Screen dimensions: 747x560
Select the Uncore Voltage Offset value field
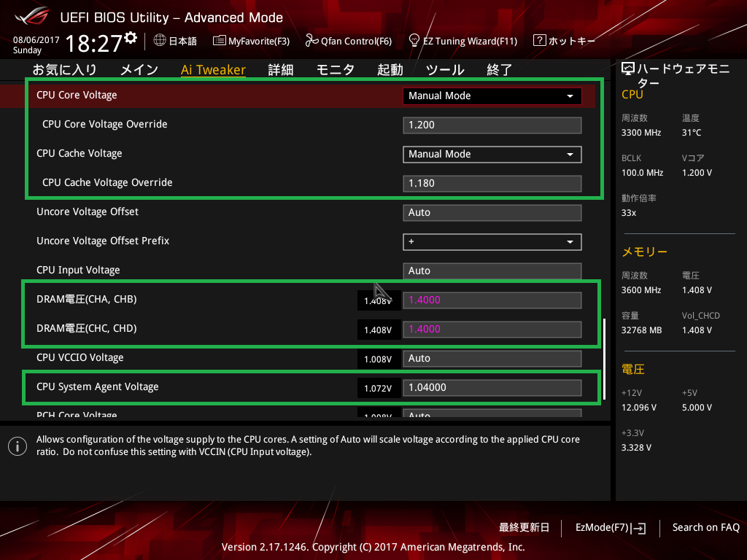coord(492,213)
